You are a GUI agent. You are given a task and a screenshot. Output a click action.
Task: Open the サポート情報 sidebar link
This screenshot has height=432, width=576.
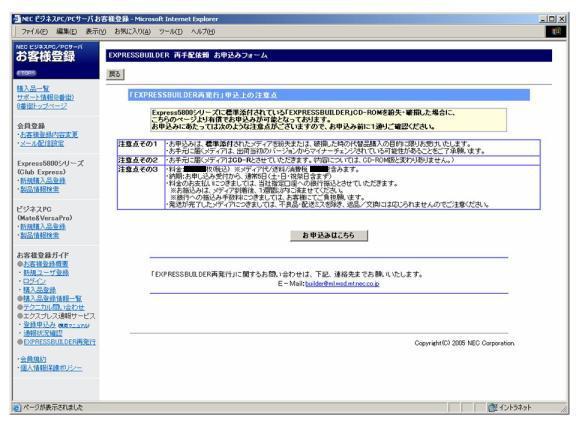pos(45,97)
